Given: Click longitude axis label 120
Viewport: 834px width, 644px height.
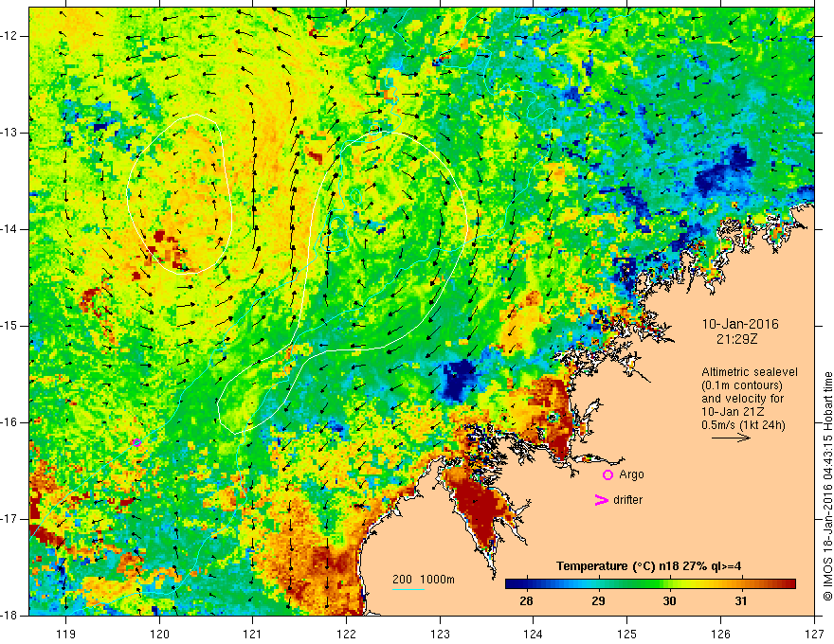Looking at the screenshot, I should click(x=159, y=634).
